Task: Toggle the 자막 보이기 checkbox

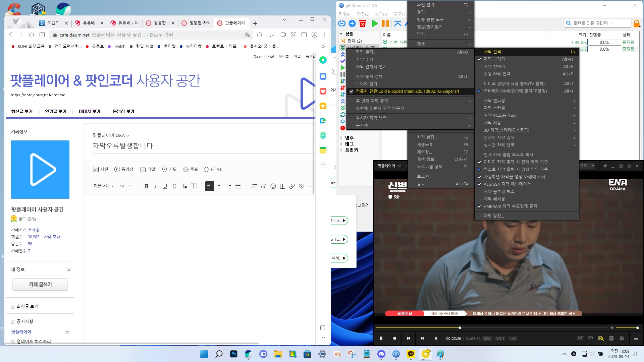Action: pyautogui.click(x=494, y=59)
